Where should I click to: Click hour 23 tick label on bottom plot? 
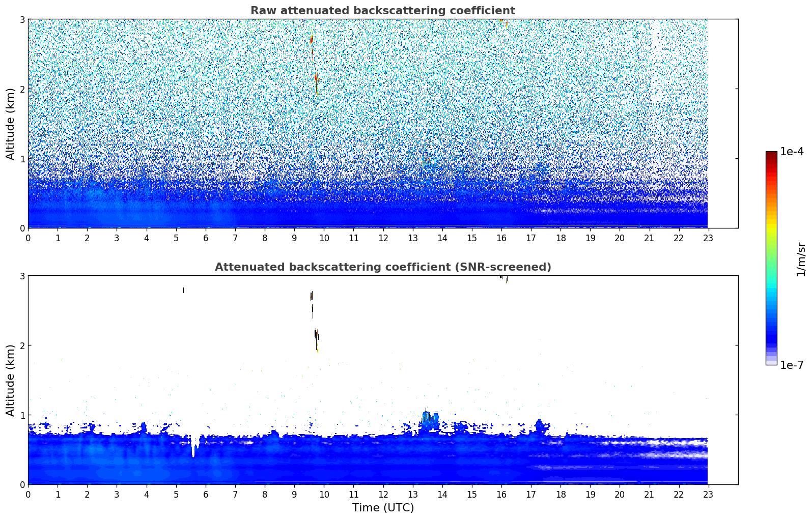(x=708, y=495)
